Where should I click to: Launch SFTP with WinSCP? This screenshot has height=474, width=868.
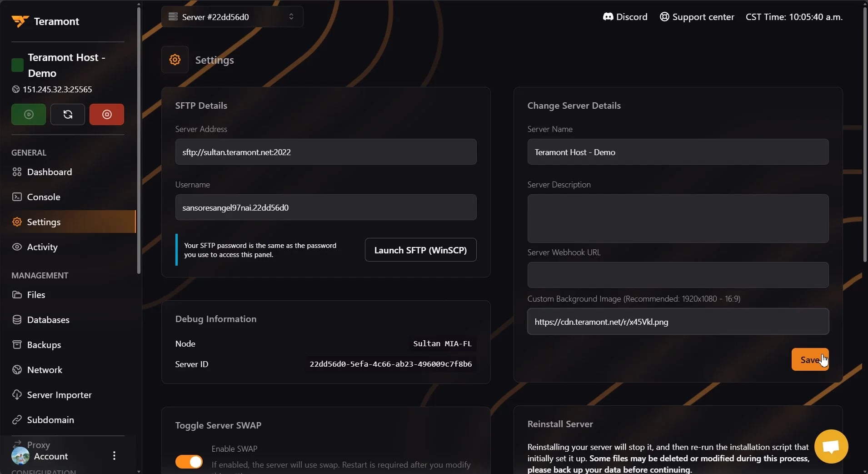click(420, 250)
